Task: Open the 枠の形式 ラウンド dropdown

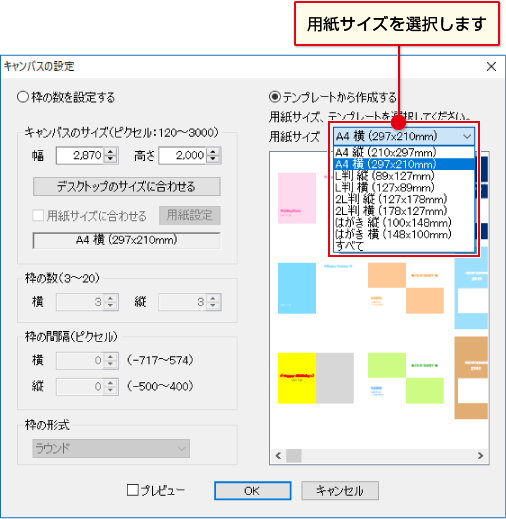Action: tap(111, 448)
